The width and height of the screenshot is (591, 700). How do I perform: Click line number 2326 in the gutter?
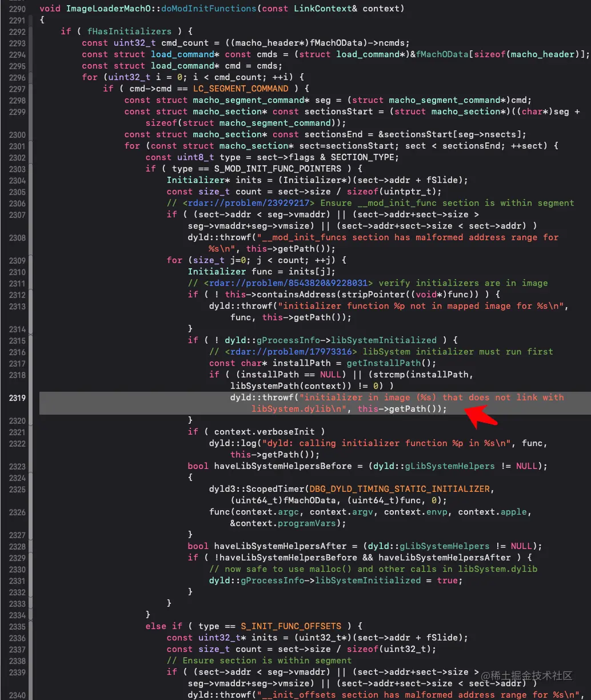(x=17, y=512)
